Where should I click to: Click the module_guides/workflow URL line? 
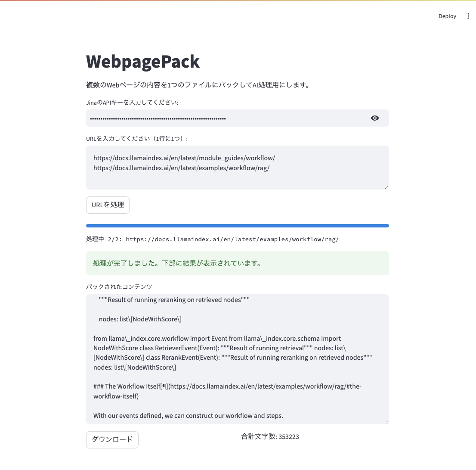184,158
